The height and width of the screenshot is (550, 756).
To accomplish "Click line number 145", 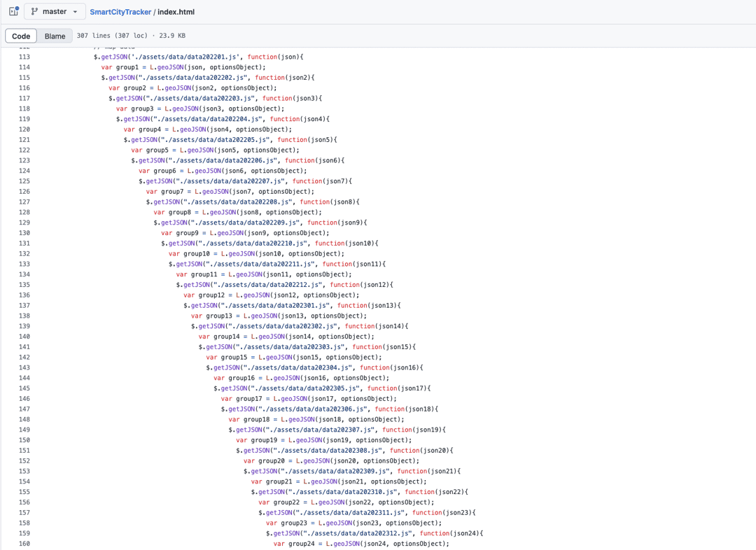I will (x=24, y=388).
